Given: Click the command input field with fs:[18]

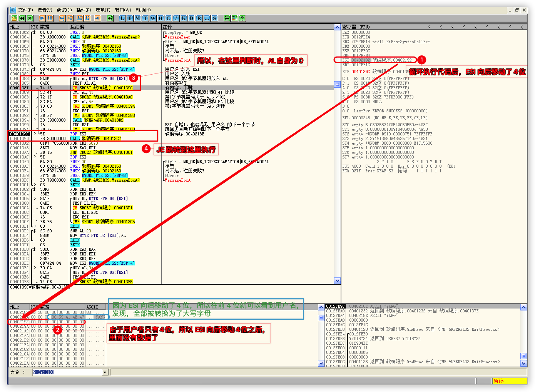Looking at the screenshot, I should coord(67,372).
